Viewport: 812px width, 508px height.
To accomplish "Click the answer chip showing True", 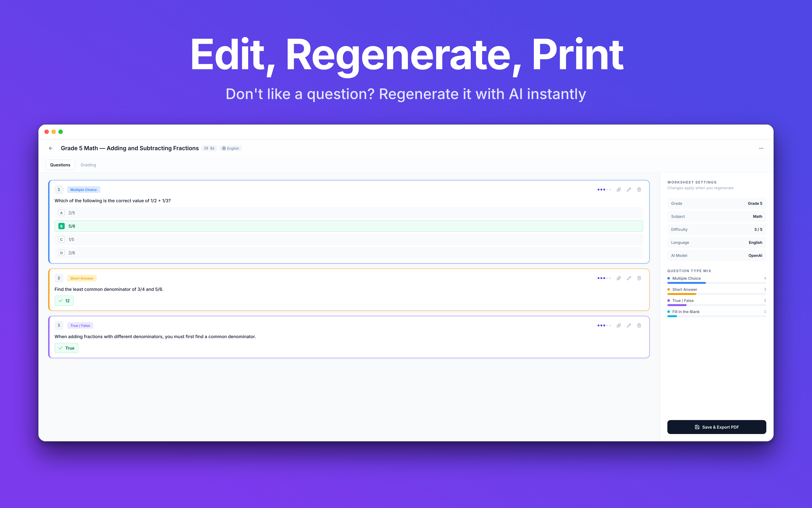I will tap(66, 348).
